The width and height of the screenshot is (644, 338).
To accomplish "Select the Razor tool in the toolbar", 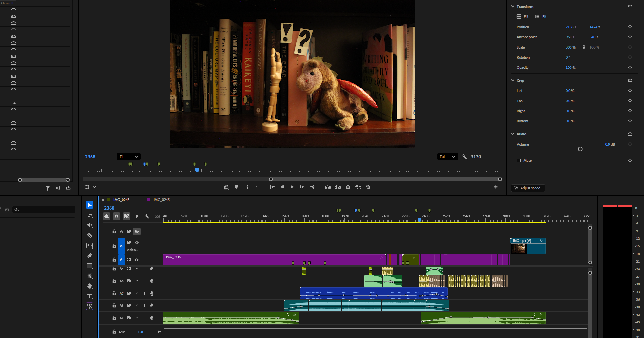I will 90,235.
